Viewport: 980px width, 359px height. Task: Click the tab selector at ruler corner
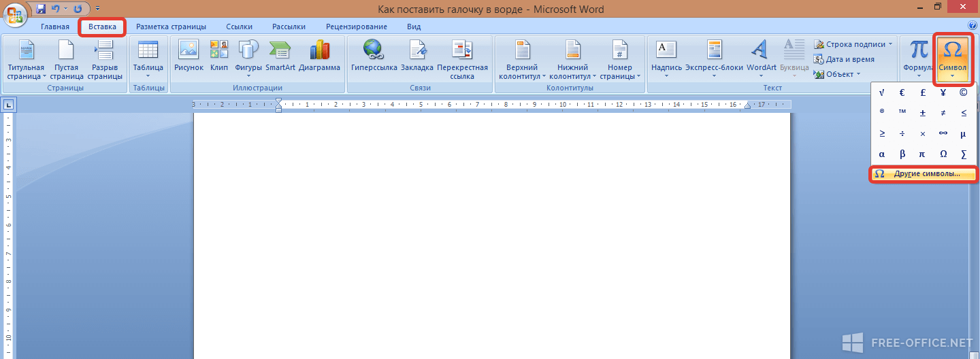click(9, 105)
